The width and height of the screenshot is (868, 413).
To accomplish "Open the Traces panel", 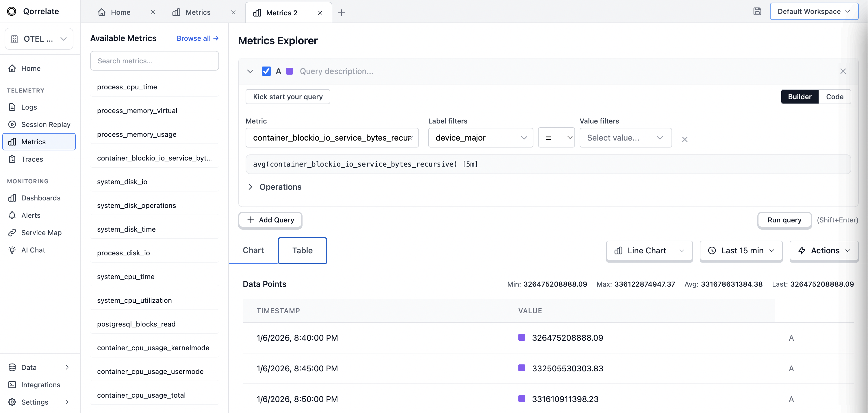I will click(32, 159).
